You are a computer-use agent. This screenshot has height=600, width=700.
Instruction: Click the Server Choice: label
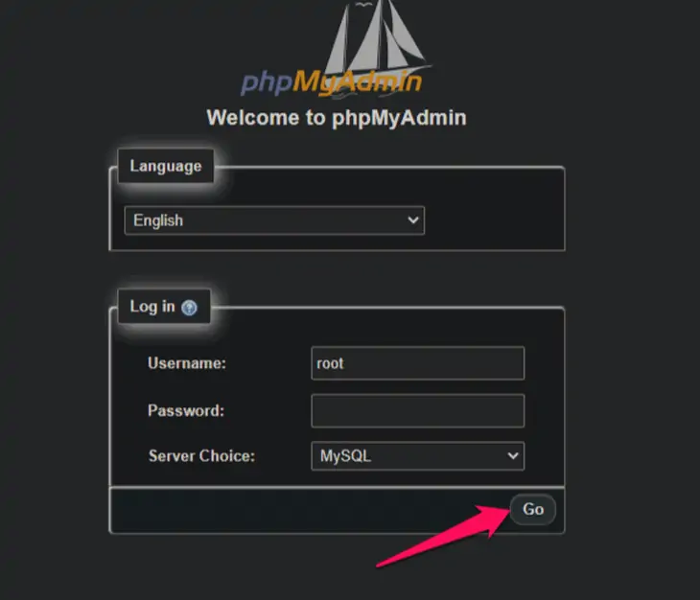click(201, 456)
